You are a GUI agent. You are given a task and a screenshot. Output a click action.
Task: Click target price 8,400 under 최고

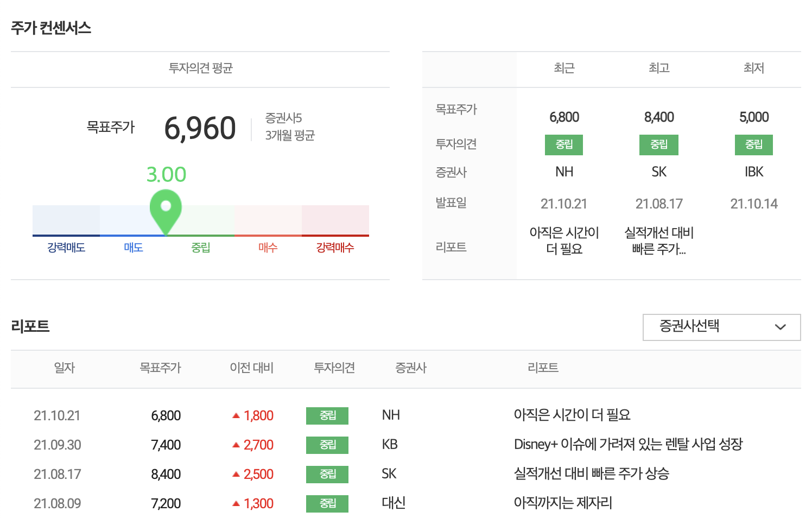click(x=659, y=117)
